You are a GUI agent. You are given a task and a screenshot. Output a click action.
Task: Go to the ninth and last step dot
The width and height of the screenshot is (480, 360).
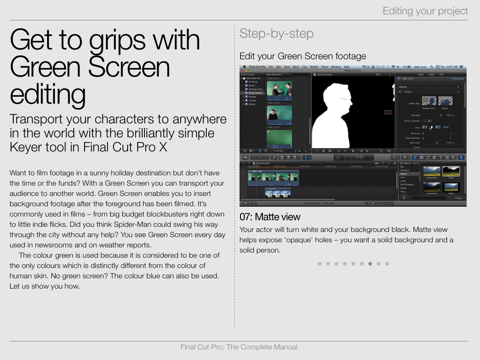point(387,264)
